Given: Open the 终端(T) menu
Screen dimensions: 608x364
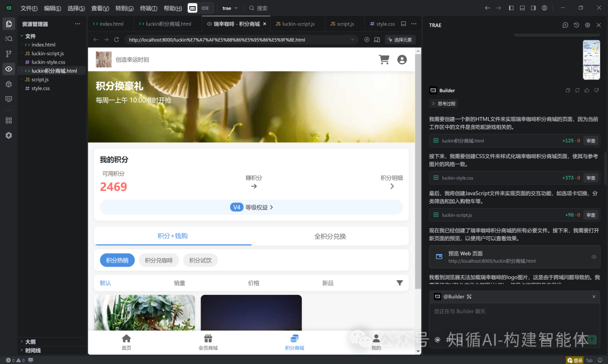Looking at the screenshot, I should coord(149,8).
